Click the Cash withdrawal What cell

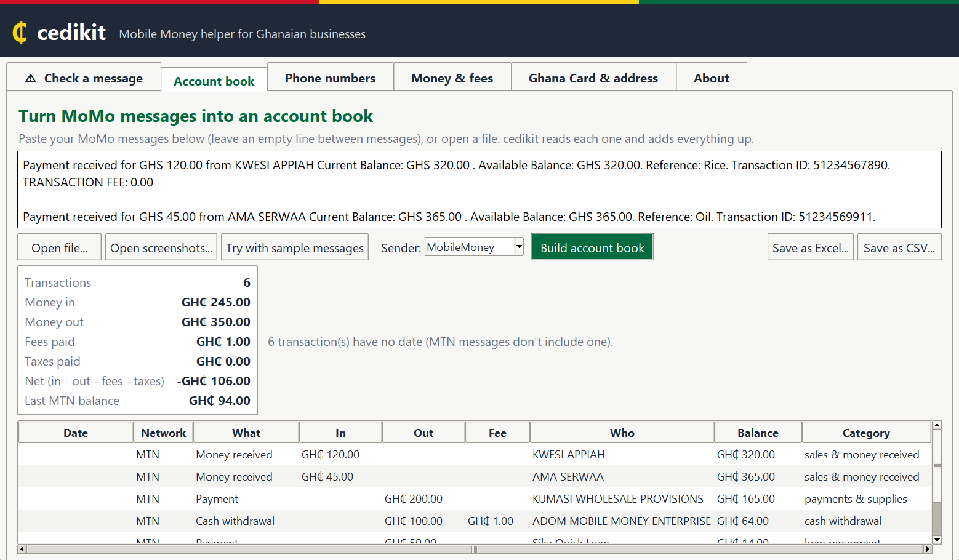(235, 521)
